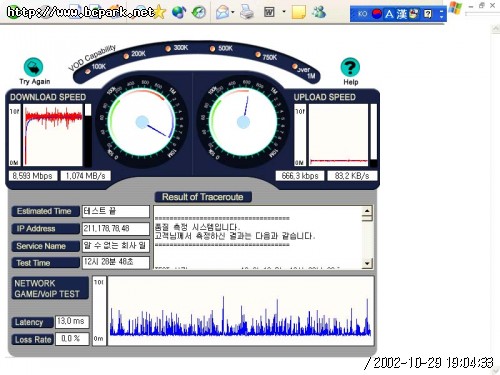Click the 666,3 kbps upload value
Image resolution: width=500 pixels, height=375 pixels.
pos(300,176)
